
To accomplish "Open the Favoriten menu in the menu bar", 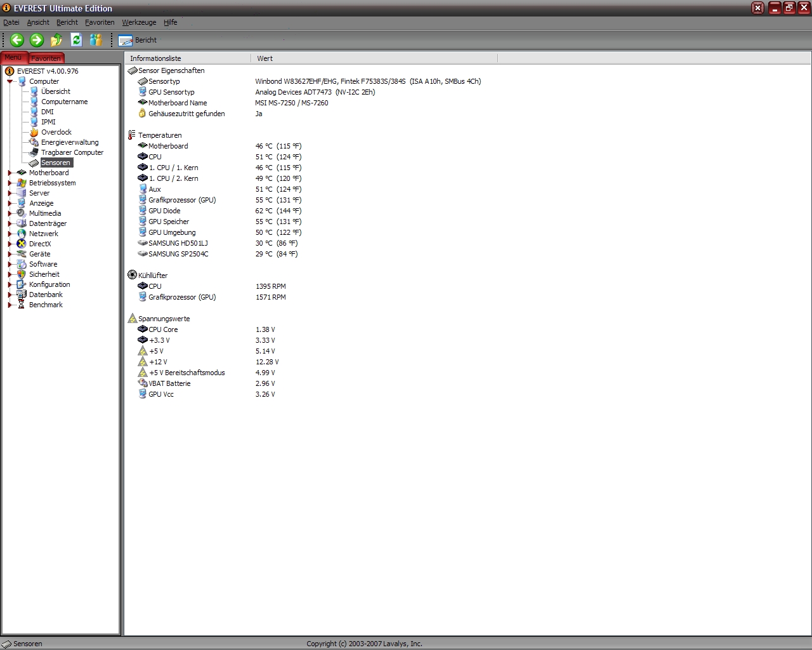I will coord(100,22).
